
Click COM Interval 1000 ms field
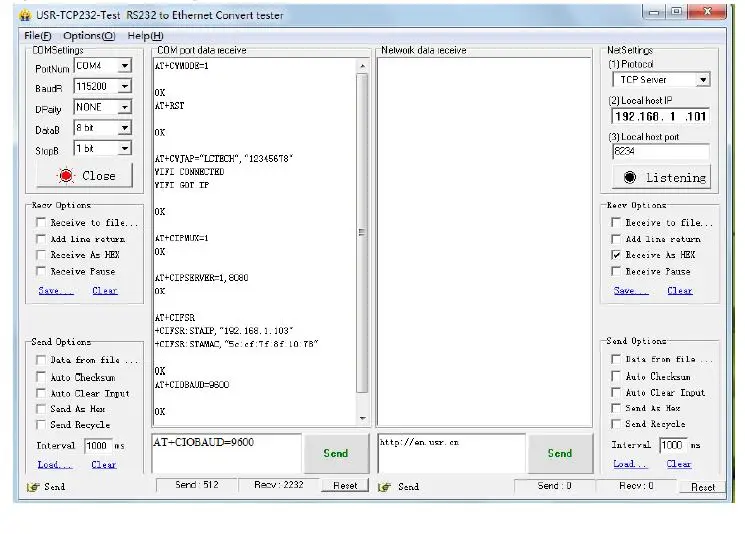(98, 446)
